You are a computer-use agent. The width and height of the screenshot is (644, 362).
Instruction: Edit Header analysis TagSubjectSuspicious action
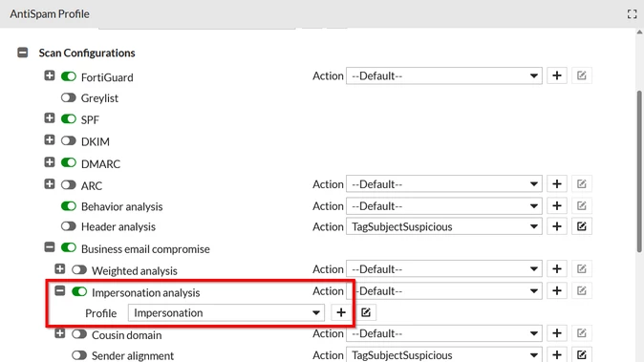(x=582, y=226)
